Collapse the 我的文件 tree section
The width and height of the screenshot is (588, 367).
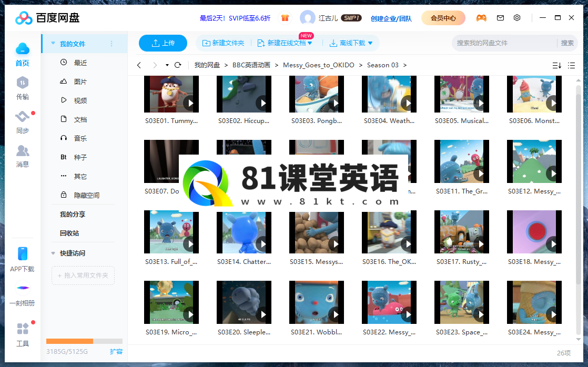(53, 44)
